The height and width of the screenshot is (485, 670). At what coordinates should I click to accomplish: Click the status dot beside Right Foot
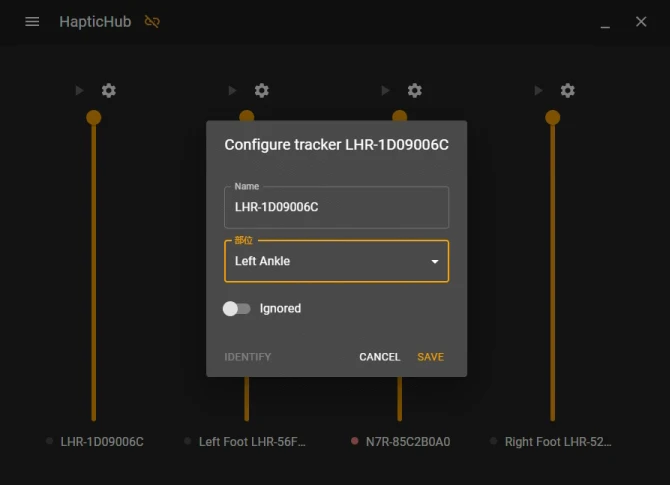(x=494, y=441)
